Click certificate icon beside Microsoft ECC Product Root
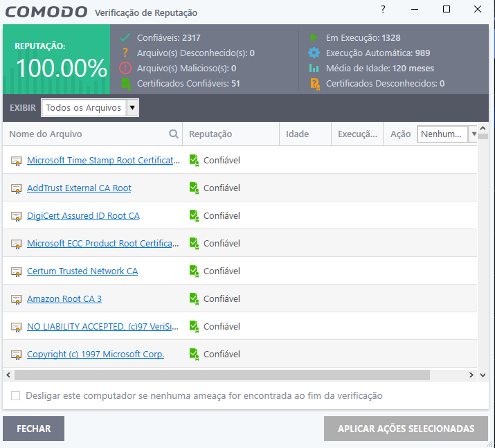 [x=17, y=244]
